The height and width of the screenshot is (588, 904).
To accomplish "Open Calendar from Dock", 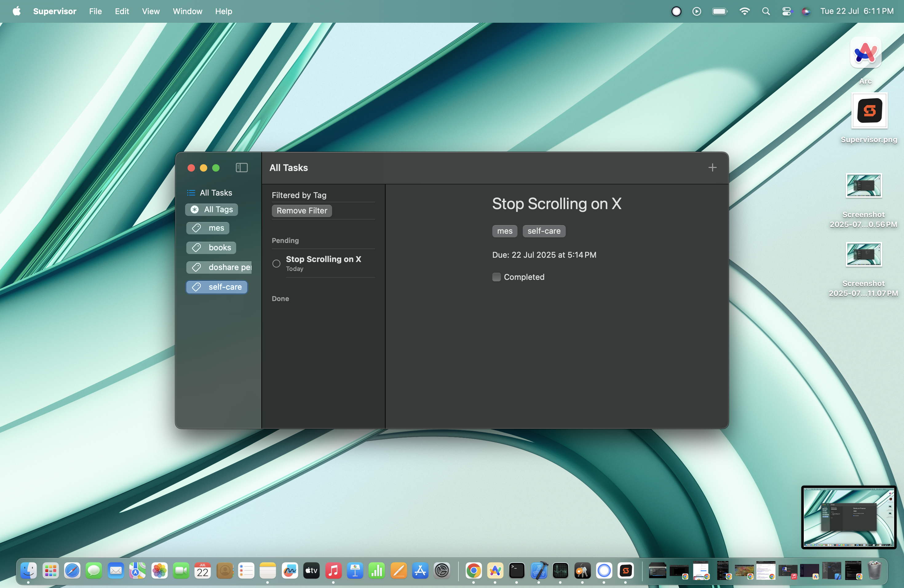I will point(203,570).
